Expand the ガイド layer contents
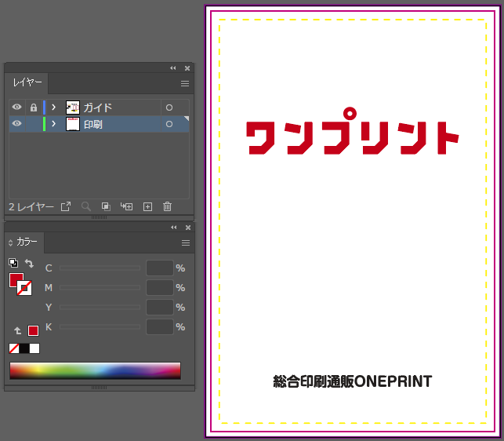 [x=54, y=108]
